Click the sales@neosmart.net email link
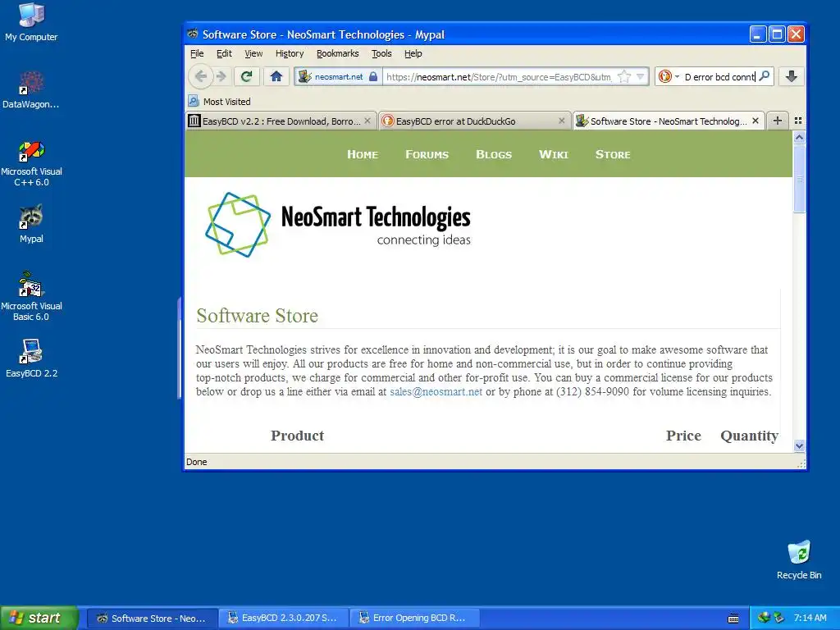 click(436, 391)
